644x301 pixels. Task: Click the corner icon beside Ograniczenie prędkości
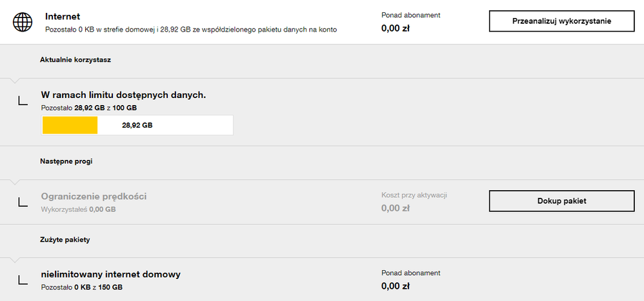(x=23, y=202)
